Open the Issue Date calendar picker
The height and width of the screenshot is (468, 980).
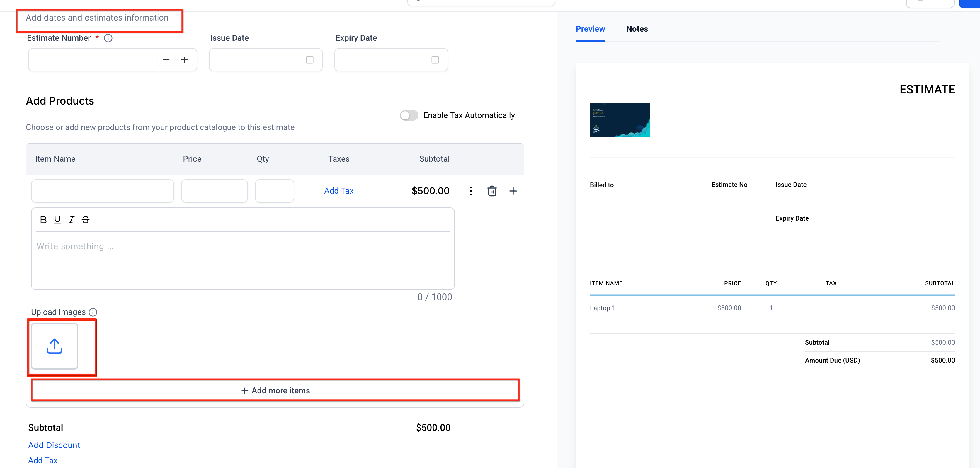click(310, 60)
